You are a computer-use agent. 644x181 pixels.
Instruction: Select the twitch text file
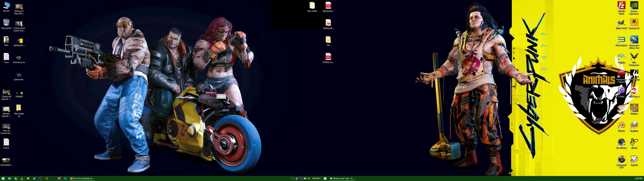click(x=6, y=144)
